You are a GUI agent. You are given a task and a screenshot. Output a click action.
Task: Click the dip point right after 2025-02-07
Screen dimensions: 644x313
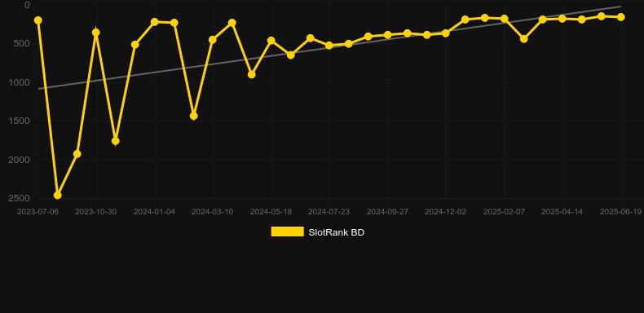(523, 39)
